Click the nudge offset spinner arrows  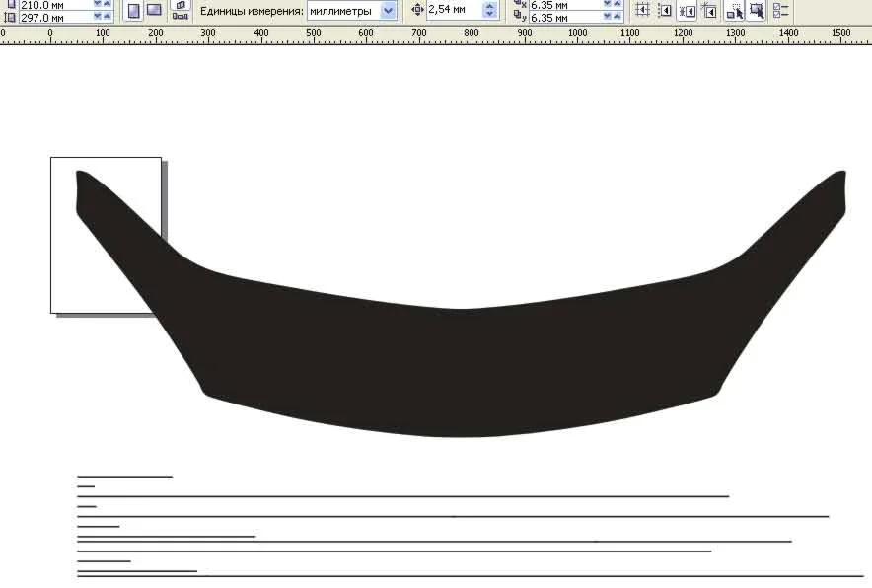click(x=490, y=11)
